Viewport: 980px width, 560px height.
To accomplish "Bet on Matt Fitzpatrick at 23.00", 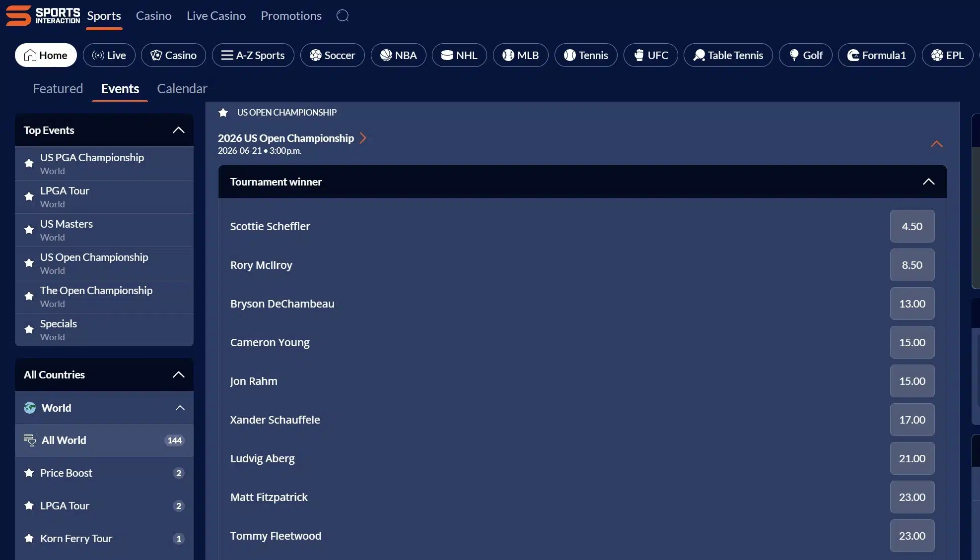I will pyautogui.click(x=912, y=497).
